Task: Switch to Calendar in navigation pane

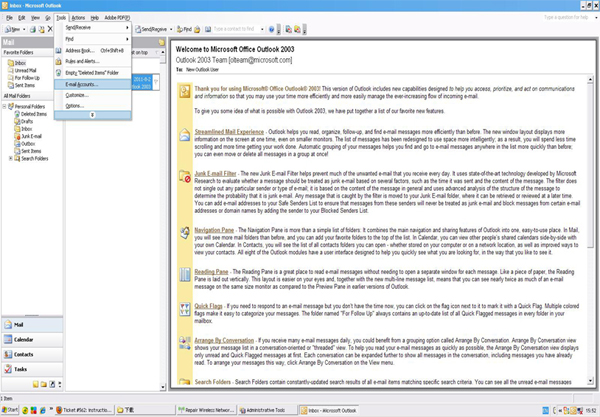Action: [32, 340]
